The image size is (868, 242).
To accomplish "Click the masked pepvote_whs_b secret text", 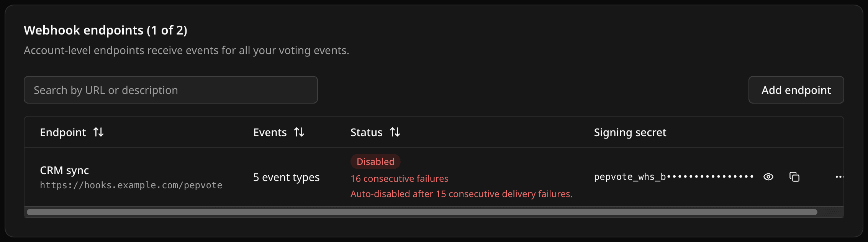I will pos(674,177).
